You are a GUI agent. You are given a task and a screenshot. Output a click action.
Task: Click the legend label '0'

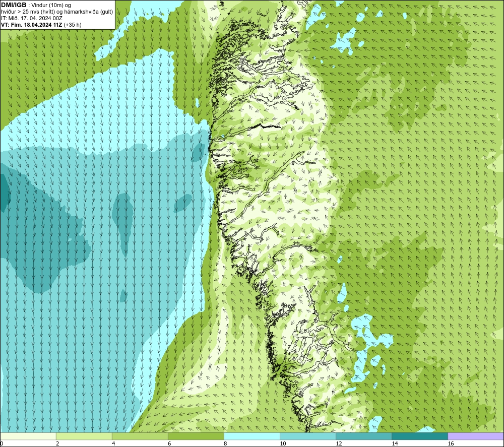pyautogui.click(x=2, y=443)
